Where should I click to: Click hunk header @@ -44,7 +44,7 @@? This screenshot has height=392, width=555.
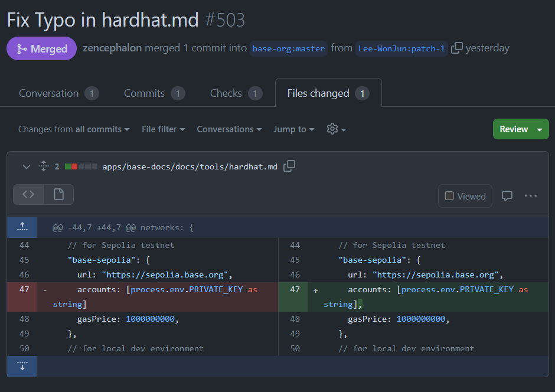click(94, 227)
